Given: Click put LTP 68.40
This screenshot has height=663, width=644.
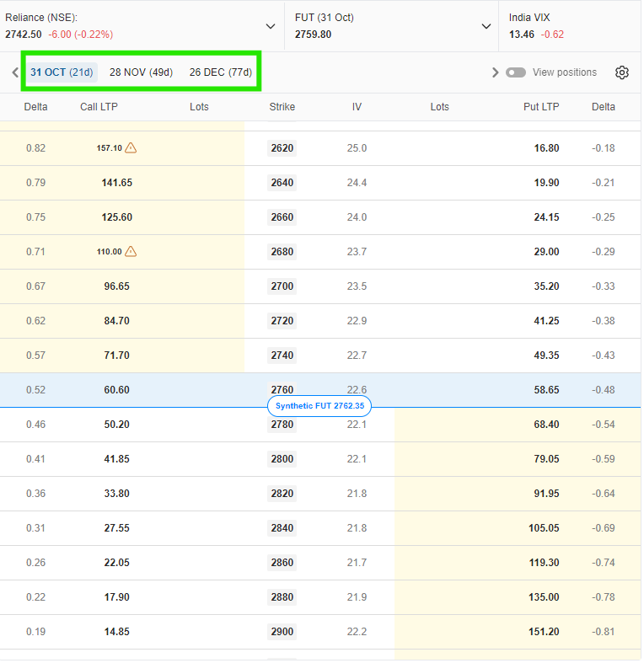Looking at the screenshot, I should coord(546,425).
